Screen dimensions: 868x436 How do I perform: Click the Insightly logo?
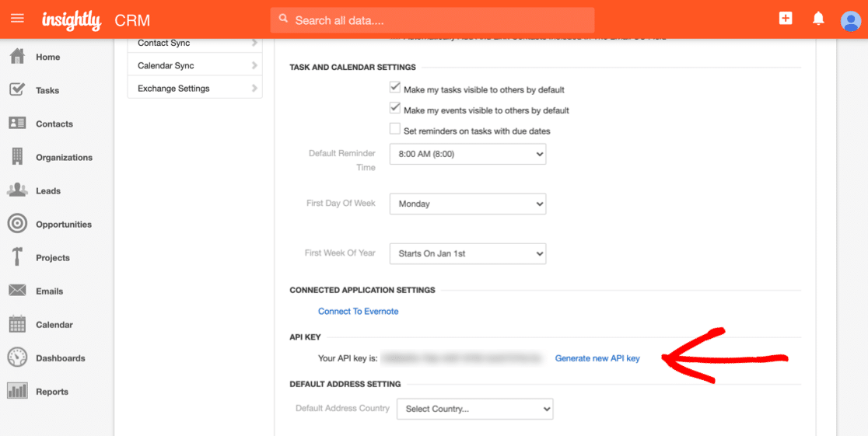(72, 20)
